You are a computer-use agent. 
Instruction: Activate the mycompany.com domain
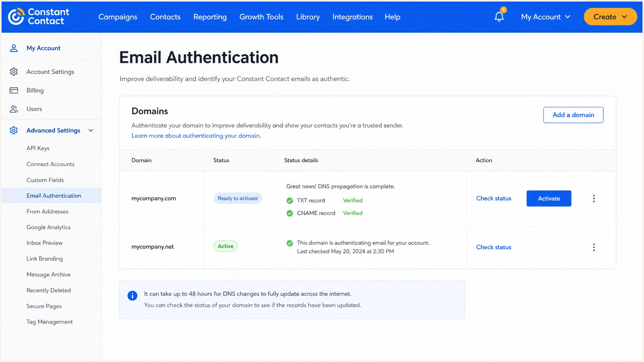[549, 199]
